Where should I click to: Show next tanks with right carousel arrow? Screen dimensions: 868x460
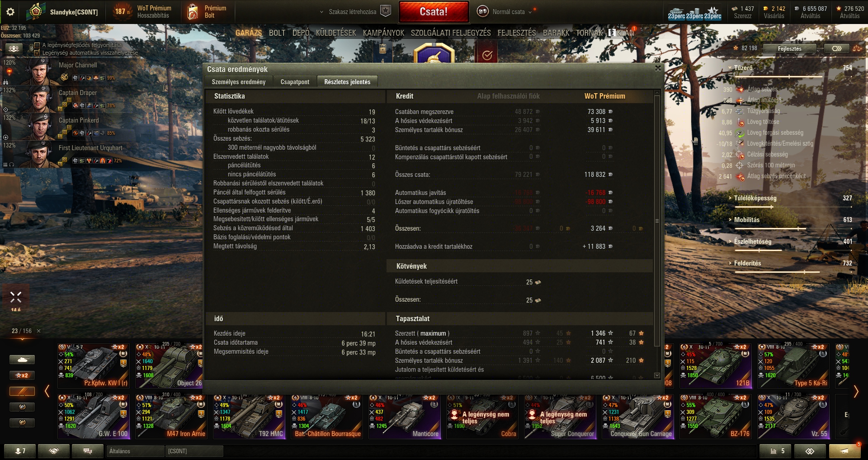(855, 392)
